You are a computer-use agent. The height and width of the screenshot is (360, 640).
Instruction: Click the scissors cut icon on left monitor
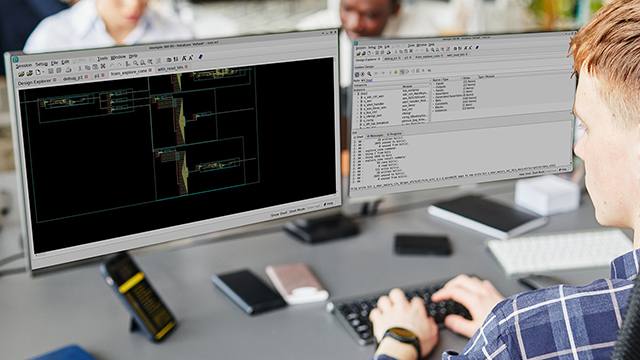coord(80,68)
